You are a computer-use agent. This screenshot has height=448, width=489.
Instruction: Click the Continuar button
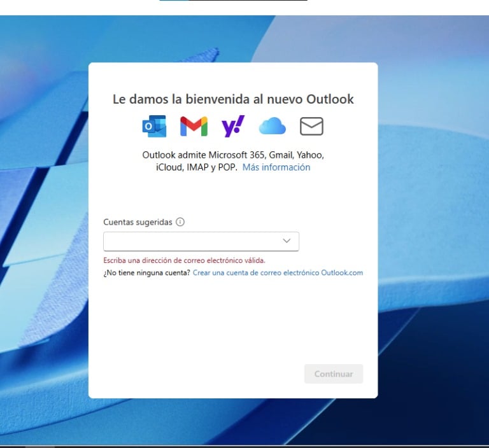click(x=334, y=374)
